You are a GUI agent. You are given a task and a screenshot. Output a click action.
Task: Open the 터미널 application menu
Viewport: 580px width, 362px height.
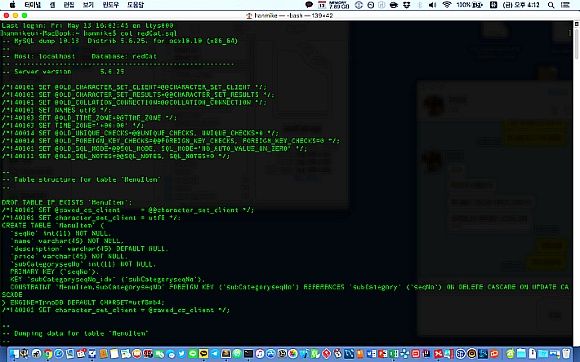(32, 5)
